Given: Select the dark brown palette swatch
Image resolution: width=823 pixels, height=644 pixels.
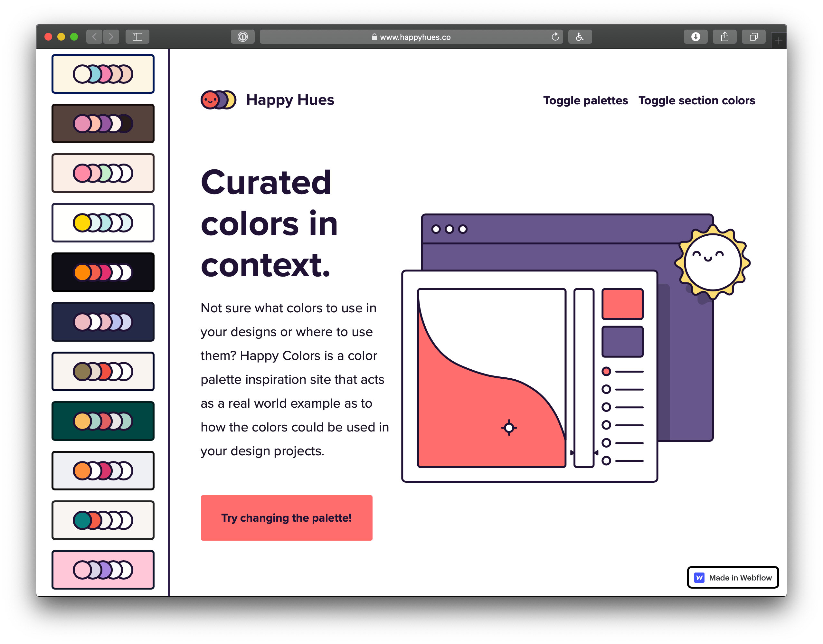Looking at the screenshot, I should click(x=103, y=123).
